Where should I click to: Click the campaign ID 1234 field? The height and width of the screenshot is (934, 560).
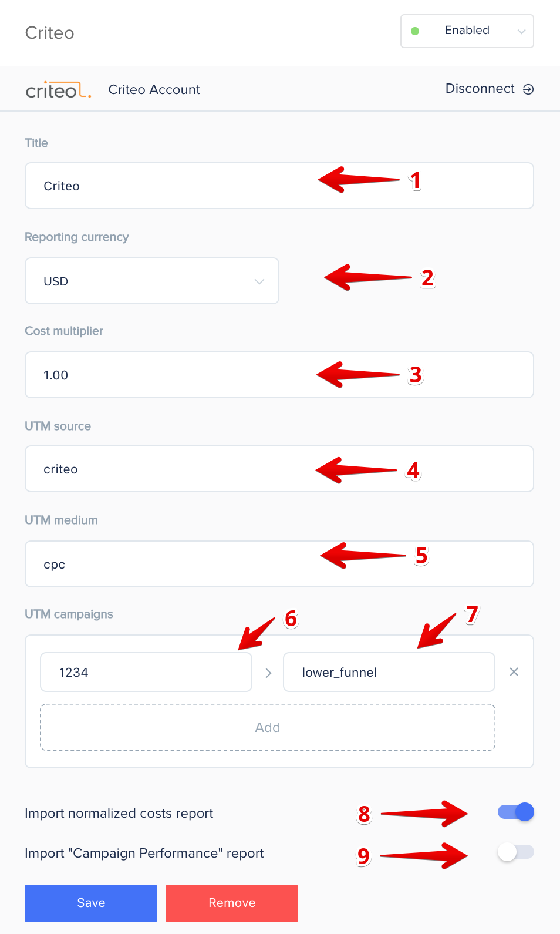pos(146,672)
